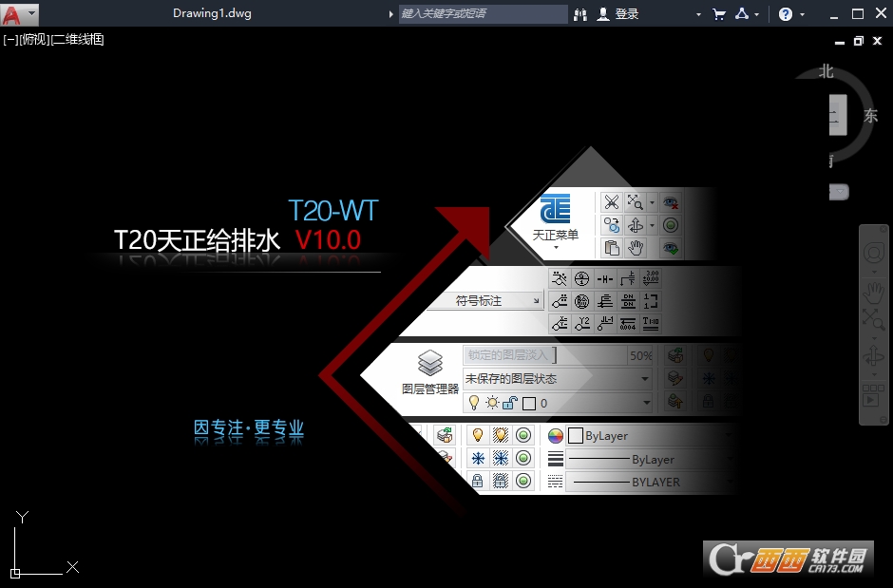Viewport: 893px width, 588px height.
Task: Open ShowMotion in the navigation bar
Action: click(x=874, y=396)
